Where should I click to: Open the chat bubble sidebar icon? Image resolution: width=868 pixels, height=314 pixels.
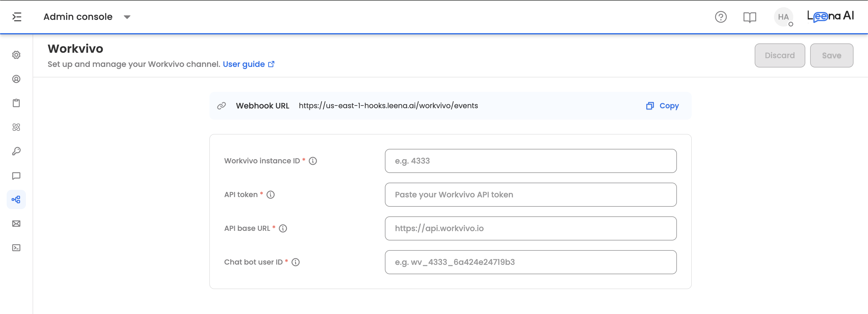[16, 175]
